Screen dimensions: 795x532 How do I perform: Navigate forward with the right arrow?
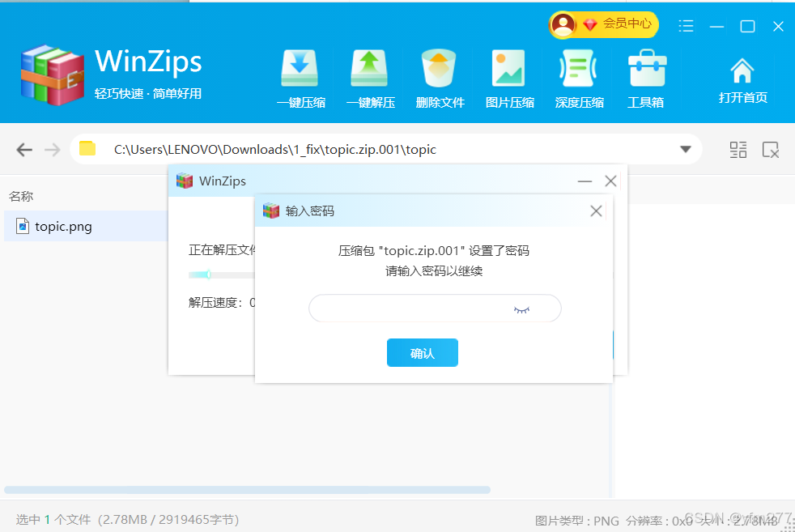tap(53, 150)
